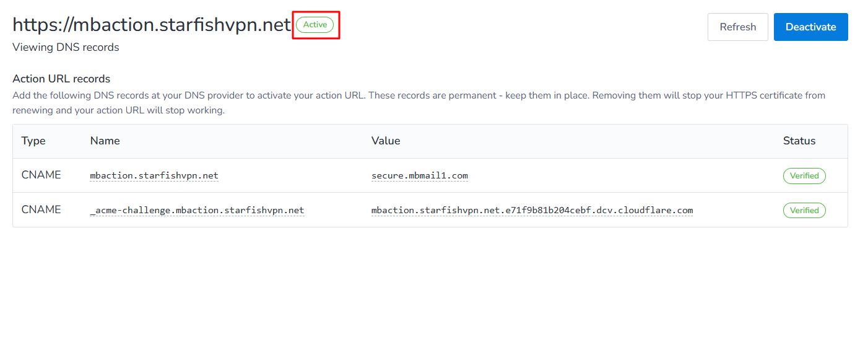This screenshot has height=352, width=868.
Task: Select the _acme-challenge.mbaction.starfishvpn.net record name
Action: click(x=197, y=210)
